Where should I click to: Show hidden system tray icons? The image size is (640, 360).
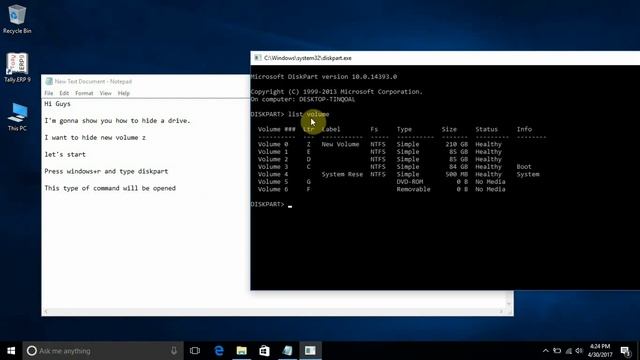(546, 351)
